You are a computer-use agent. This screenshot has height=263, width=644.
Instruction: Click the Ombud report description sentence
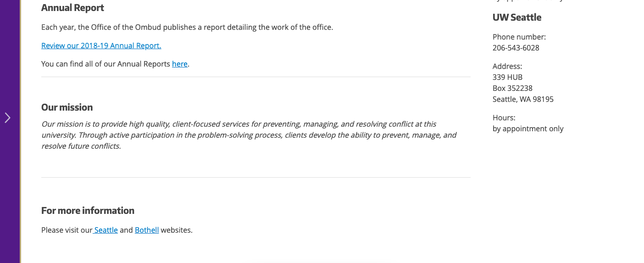[187, 27]
